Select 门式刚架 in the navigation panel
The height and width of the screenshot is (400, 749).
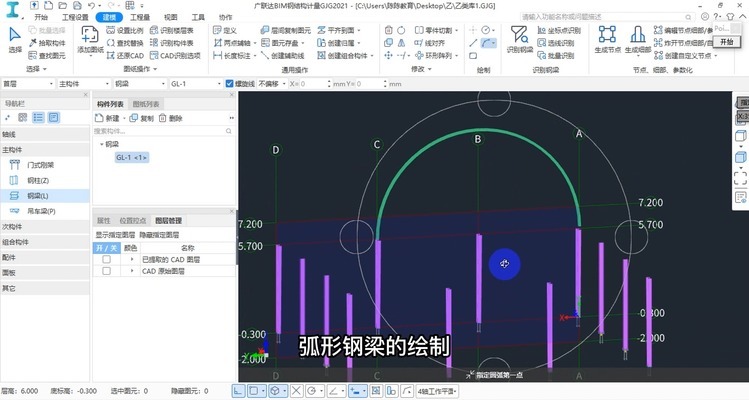click(x=39, y=164)
